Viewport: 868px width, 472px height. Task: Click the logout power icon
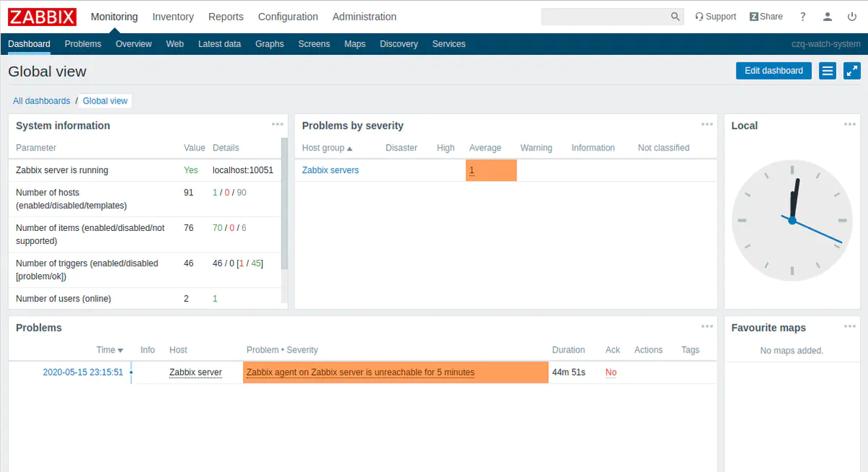(852, 17)
